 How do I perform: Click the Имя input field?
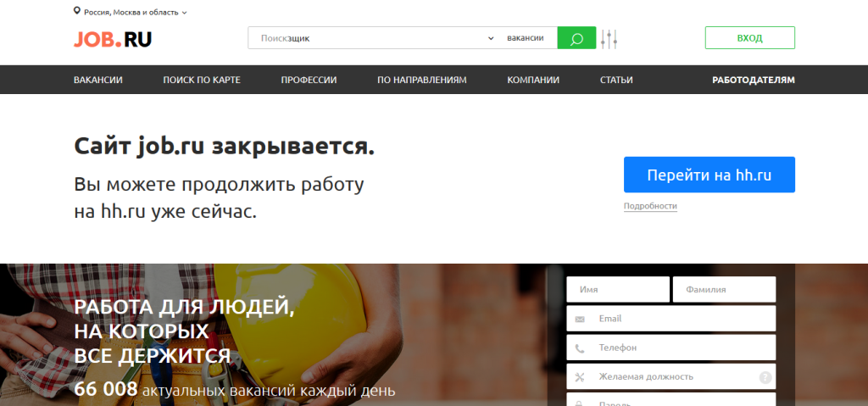point(618,290)
